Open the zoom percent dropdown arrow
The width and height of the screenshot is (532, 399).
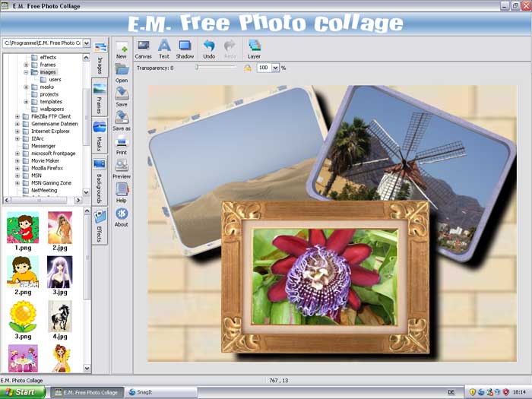point(275,68)
